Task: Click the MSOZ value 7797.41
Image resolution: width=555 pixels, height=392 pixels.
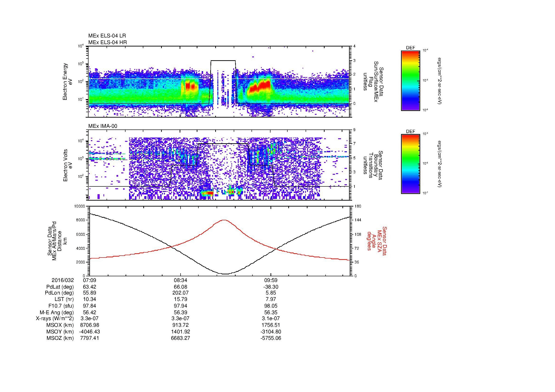Action: 90,338
